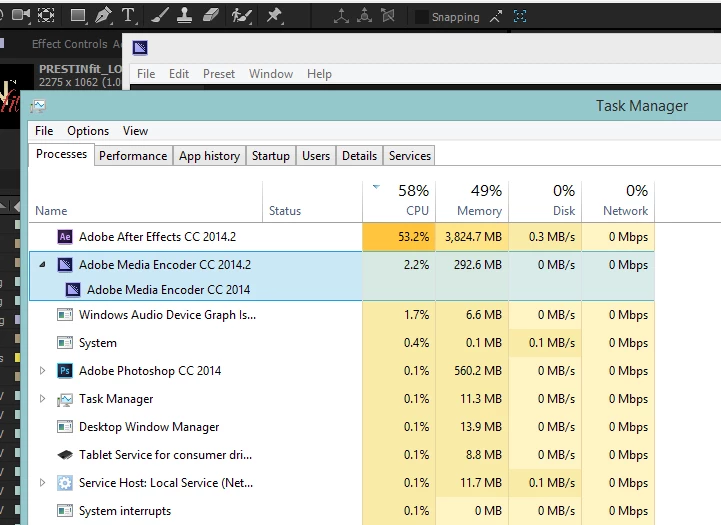Open the Task Manager File menu
721x525 pixels.
click(x=44, y=131)
